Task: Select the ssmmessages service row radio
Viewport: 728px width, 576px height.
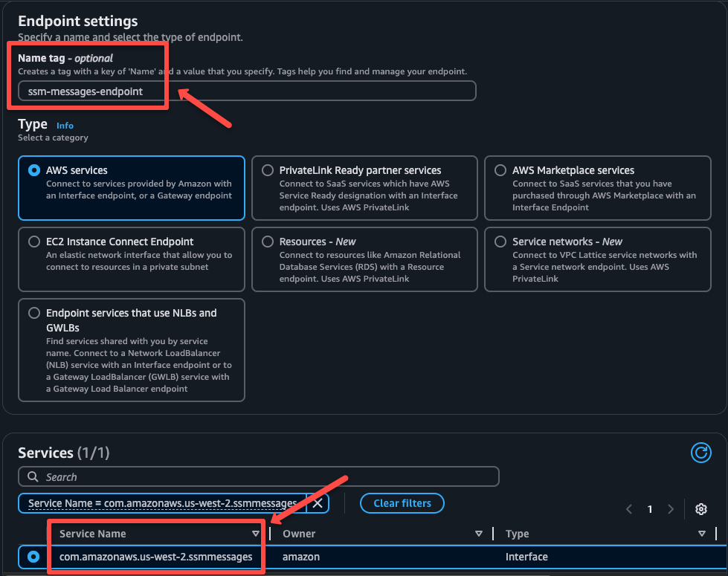Action: [33, 557]
